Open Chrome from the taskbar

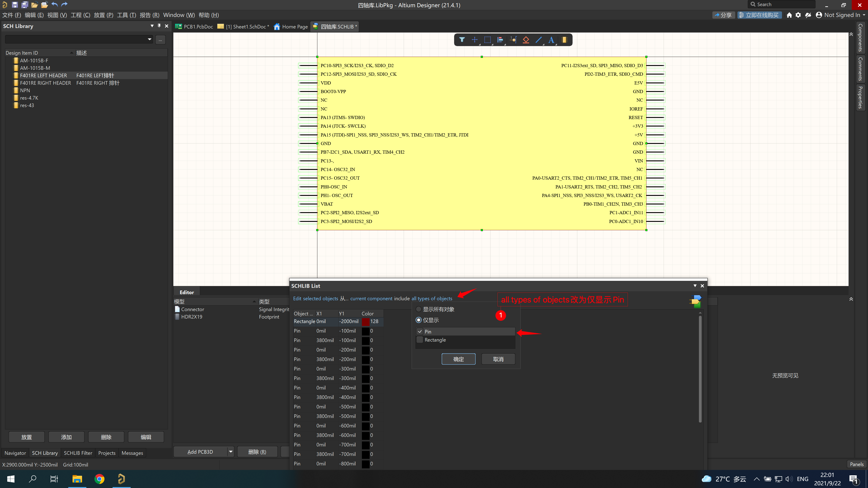[99, 479]
